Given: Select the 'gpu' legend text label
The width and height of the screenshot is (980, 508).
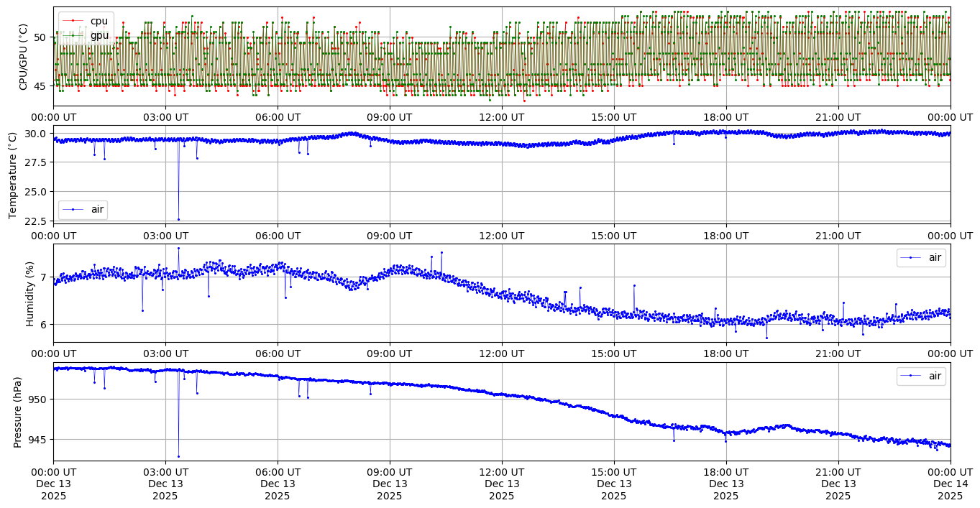Looking at the screenshot, I should [x=99, y=35].
